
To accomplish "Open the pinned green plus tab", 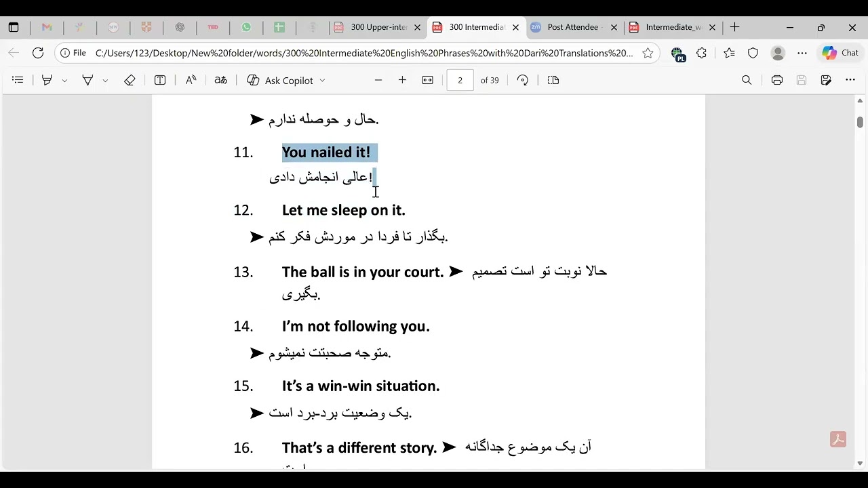I will [x=279, y=28].
